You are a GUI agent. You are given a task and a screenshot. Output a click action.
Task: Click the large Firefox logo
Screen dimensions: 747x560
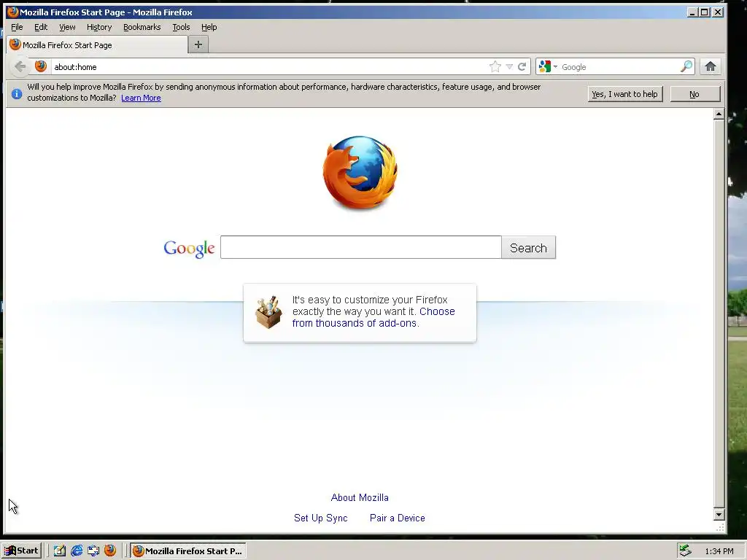[x=360, y=172]
